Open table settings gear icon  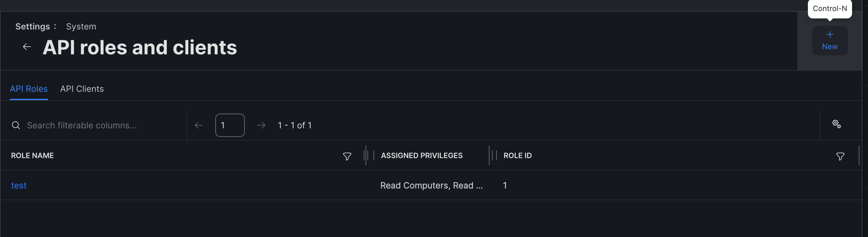836,124
